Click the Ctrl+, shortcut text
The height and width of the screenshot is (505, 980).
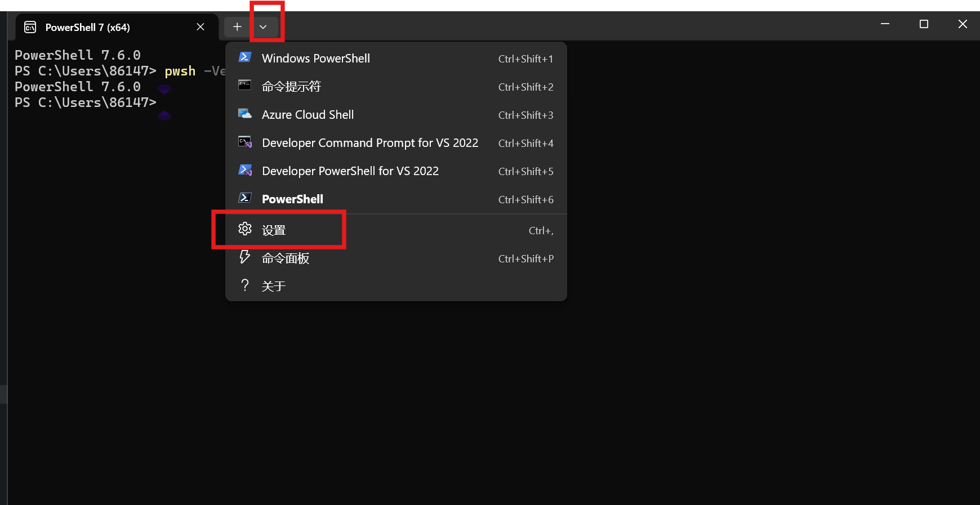(541, 231)
